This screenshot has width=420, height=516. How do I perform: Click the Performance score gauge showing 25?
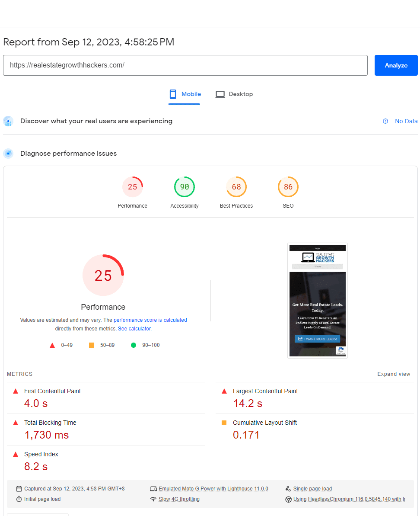point(132,187)
